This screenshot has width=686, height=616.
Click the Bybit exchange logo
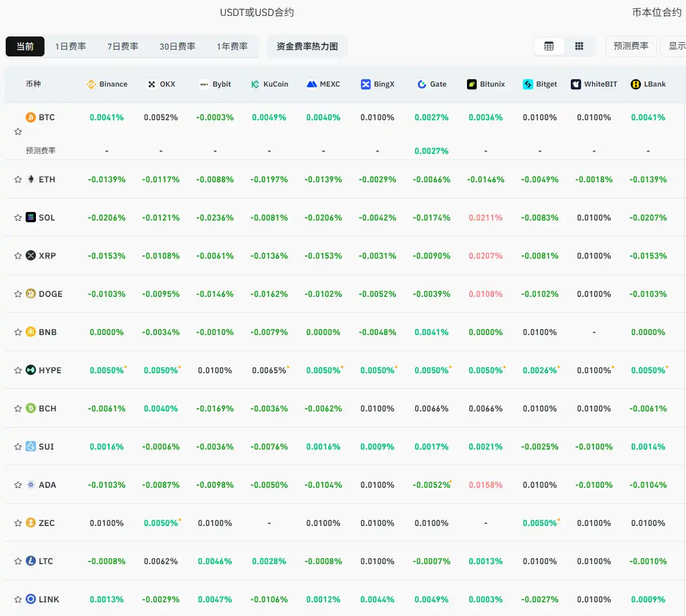point(205,84)
